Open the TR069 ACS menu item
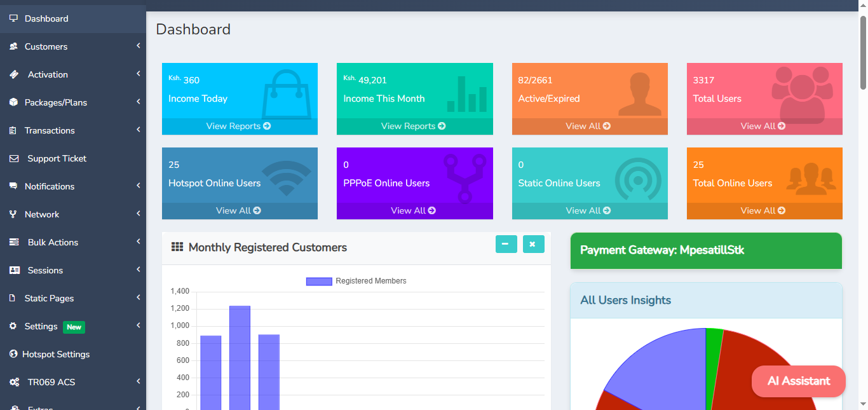868x410 pixels. pos(73,382)
